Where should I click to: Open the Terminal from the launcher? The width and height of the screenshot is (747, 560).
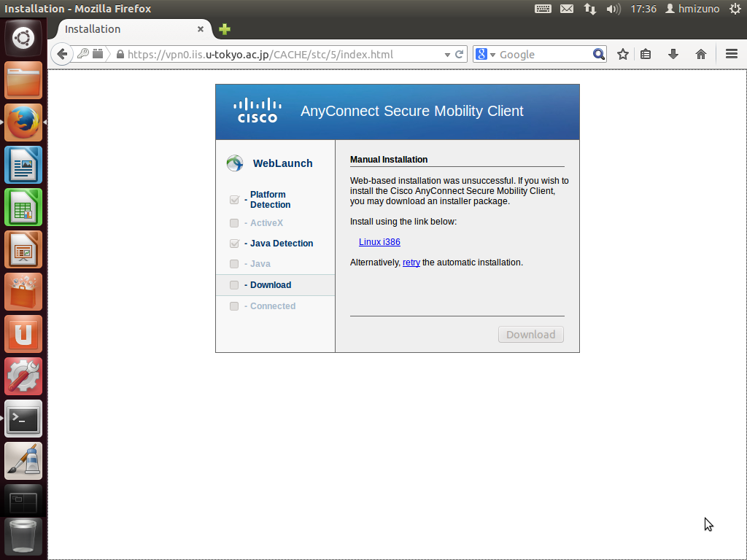pyautogui.click(x=23, y=419)
